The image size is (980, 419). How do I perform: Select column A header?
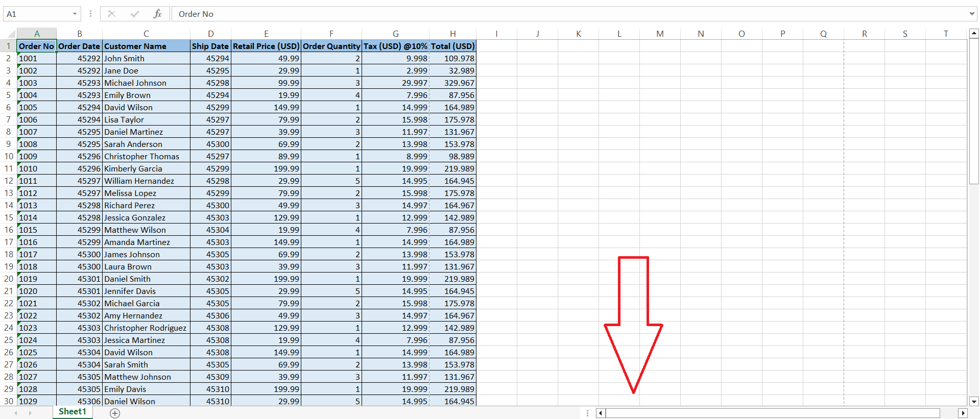click(37, 34)
